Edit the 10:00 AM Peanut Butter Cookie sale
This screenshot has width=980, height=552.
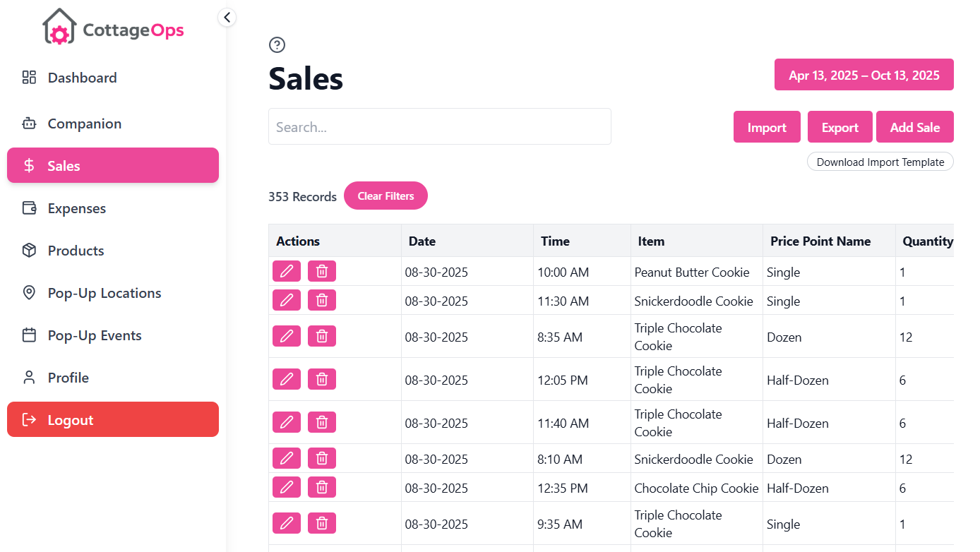coord(287,272)
